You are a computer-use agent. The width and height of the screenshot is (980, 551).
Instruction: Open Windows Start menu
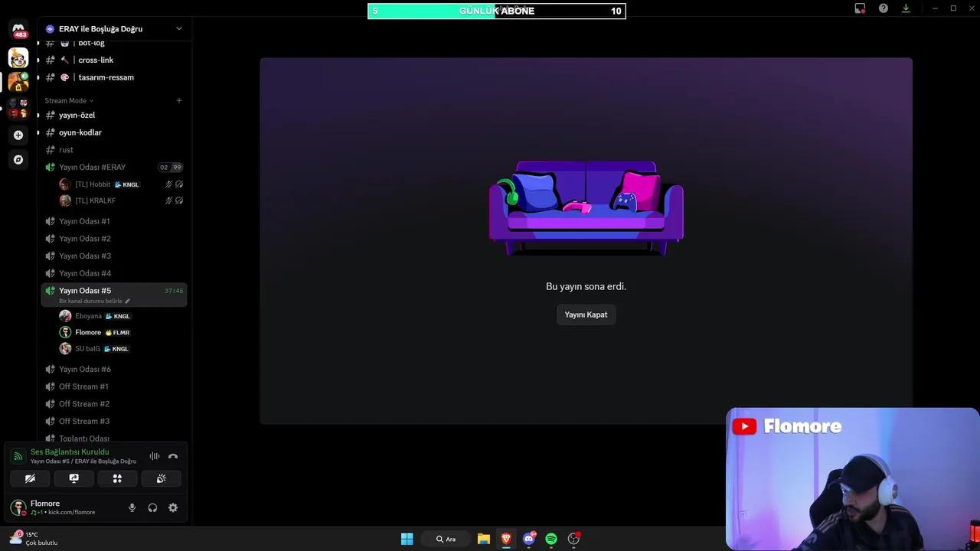pos(407,539)
